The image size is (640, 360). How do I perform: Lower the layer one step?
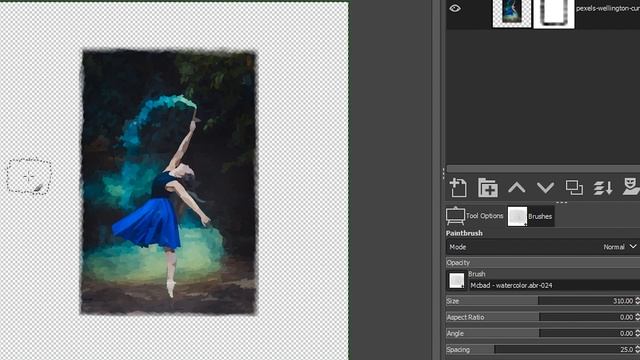(x=545, y=188)
